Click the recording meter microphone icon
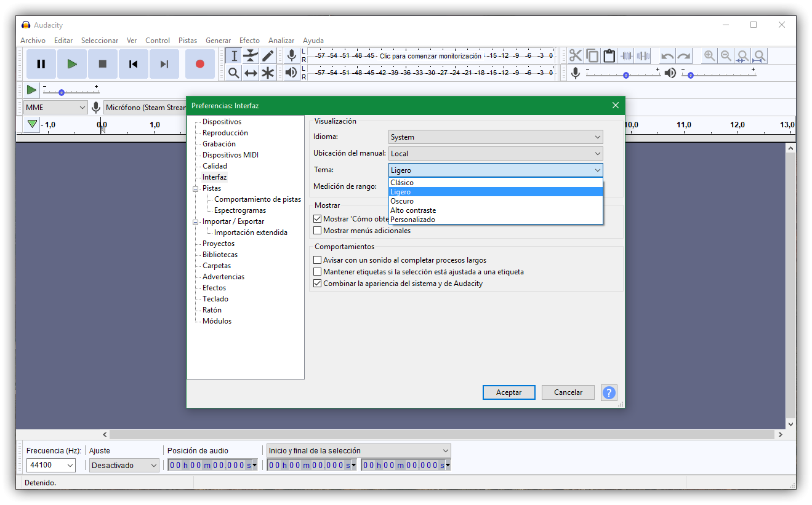Viewport: 812px width, 505px height. click(292, 56)
